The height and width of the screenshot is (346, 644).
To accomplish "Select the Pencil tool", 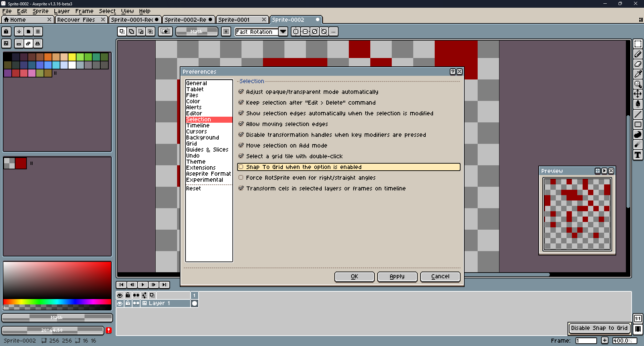I will 638,54.
